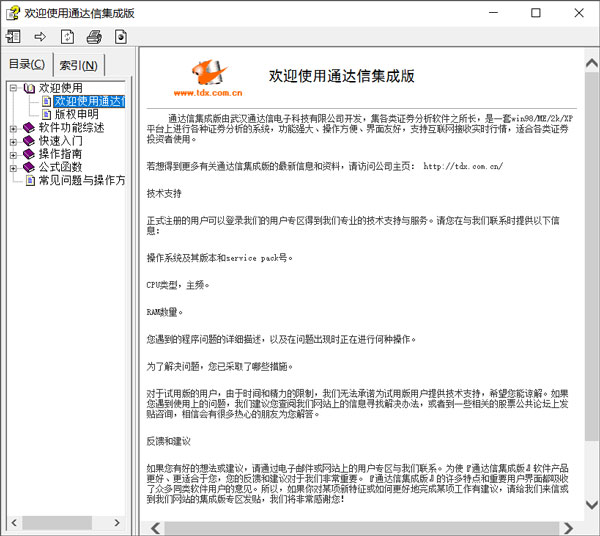Click the purple book icon beside 公式函数
Image resolution: width=600 pixels, height=536 pixels.
click(29, 167)
